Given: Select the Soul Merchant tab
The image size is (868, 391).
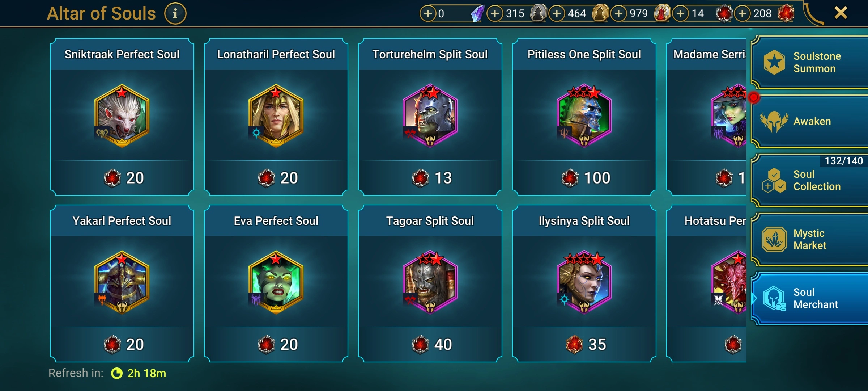Looking at the screenshot, I should click(x=809, y=298).
